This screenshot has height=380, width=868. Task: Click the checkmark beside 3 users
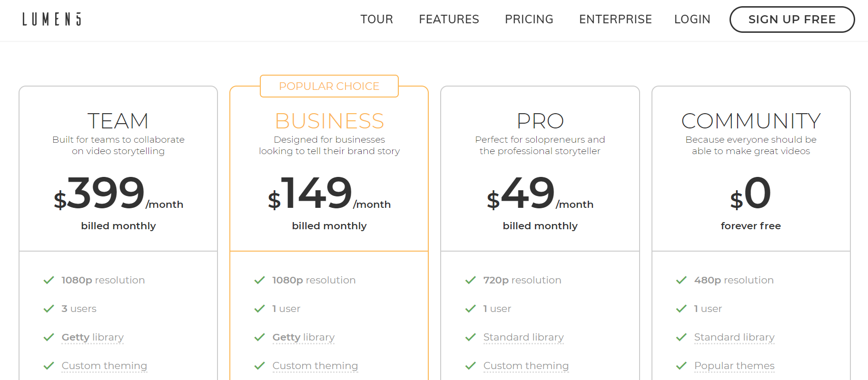49,309
